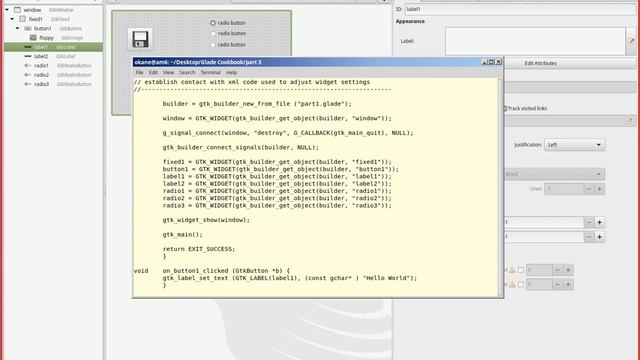Open the terminal Help menu
Screen dimensions: 640x360
coord(231,72)
